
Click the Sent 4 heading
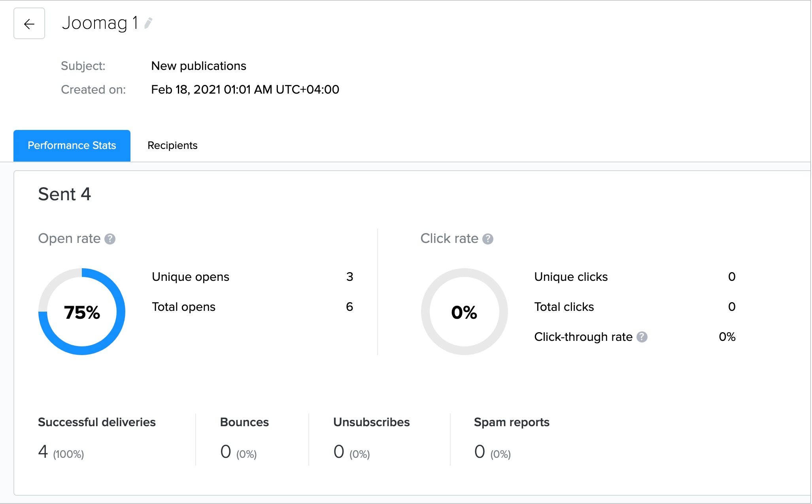click(x=64, y=195)
